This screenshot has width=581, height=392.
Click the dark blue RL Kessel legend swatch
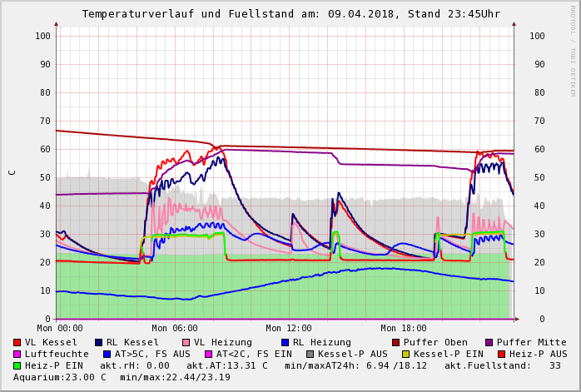(98, 342)
